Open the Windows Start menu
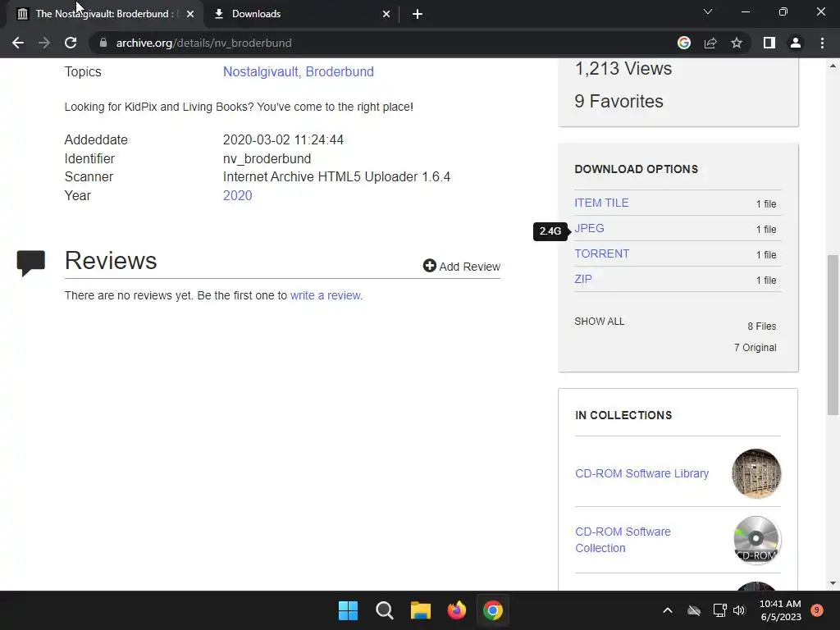840x630 pixels. pos(348,610)
